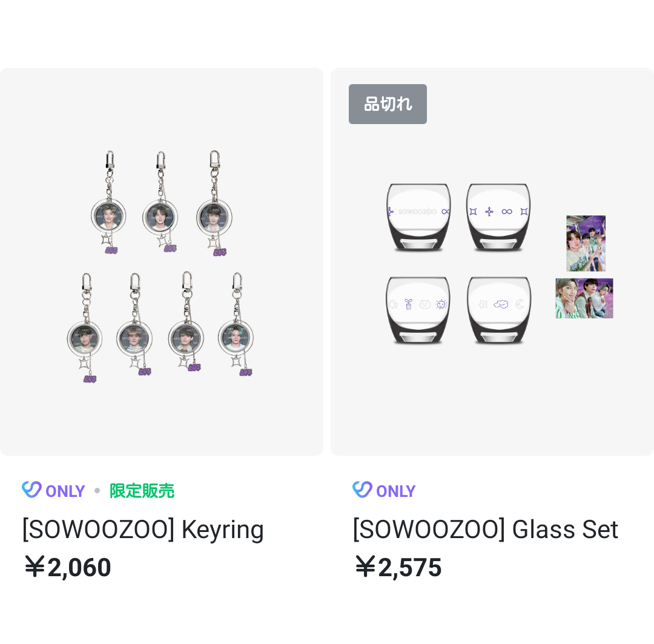The width and height of the screenshot is (654, 644).
Task: Tap the first keyring in the bottom row
Action: [85, 327]
